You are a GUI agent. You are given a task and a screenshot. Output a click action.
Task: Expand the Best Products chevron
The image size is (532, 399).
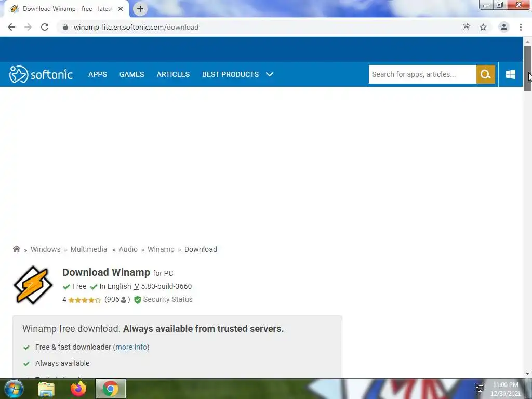coord(270,74)
